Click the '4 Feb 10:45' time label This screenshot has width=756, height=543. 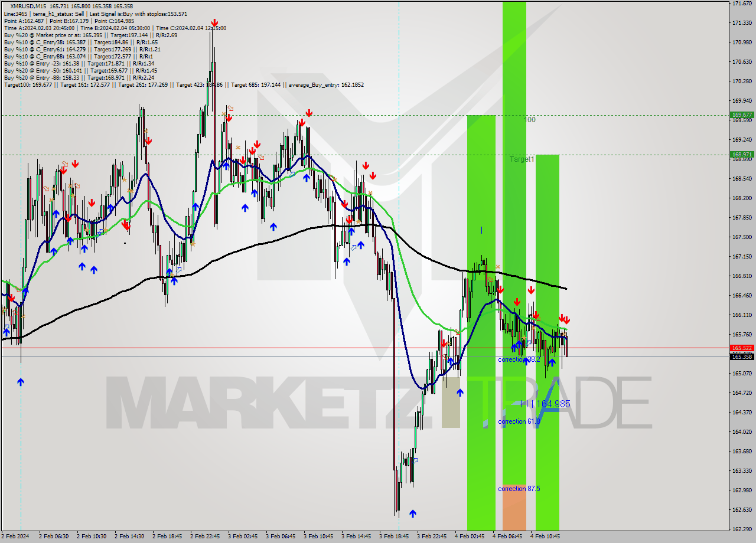pyautogui.click(x=545, y=537)
